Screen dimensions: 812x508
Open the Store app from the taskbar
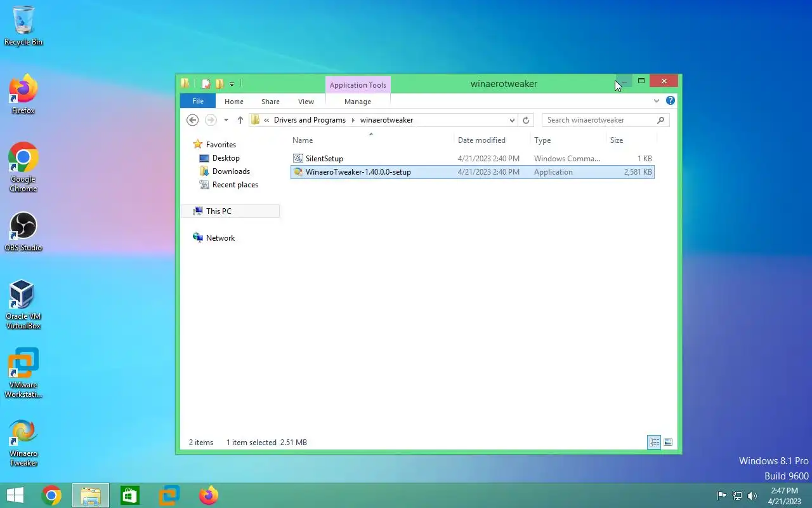[x=130, y=495]
